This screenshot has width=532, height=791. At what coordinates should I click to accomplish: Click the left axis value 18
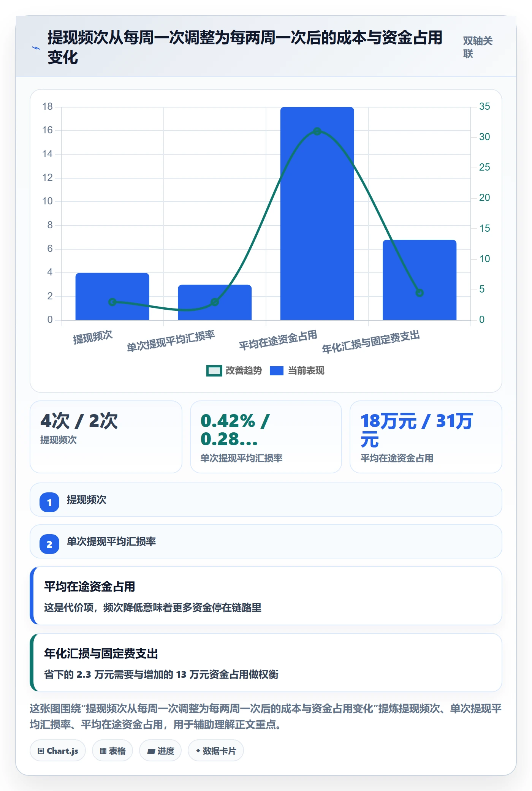(47, 106)
